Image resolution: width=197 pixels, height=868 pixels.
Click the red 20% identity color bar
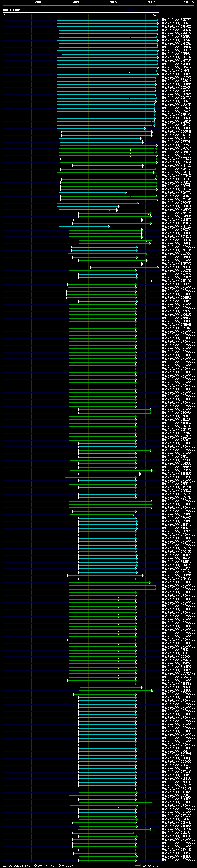pyautogui.click(x=22, y=6)
